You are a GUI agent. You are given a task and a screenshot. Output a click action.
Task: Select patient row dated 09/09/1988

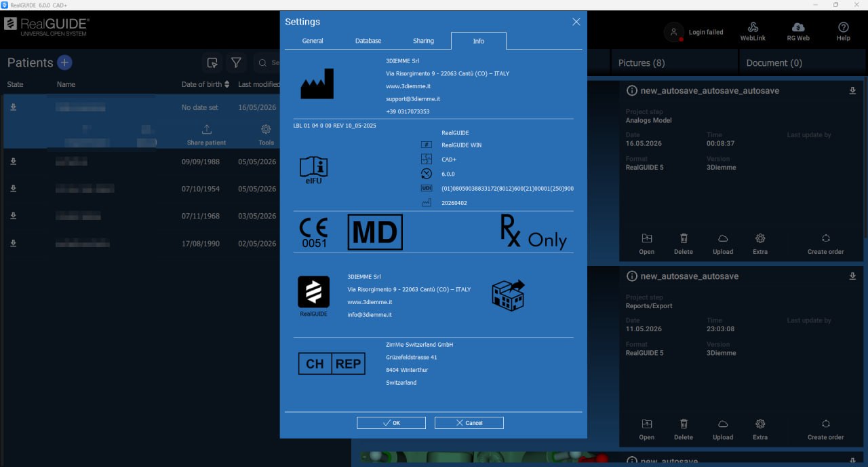click(x=142, y=162)
